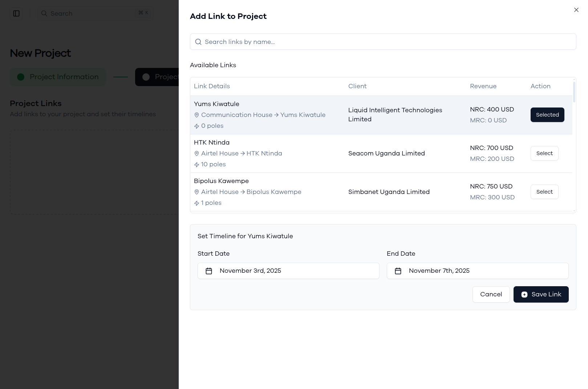The image size is (588, 389).
Task: Click Simbanet Uganda Limited client cell
Action: pyautogui.click(x=389, y=192)
